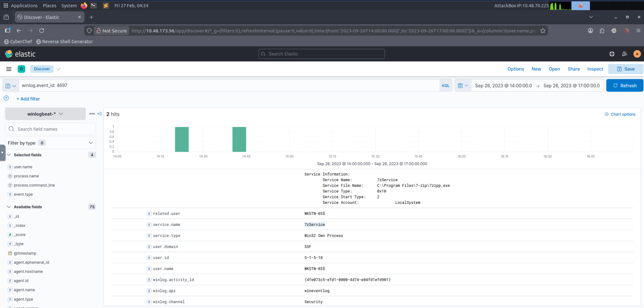Click the newsfeed celebration icon
Image resolution: width=644 pixels, height=308 pixels.
point(624,54)
